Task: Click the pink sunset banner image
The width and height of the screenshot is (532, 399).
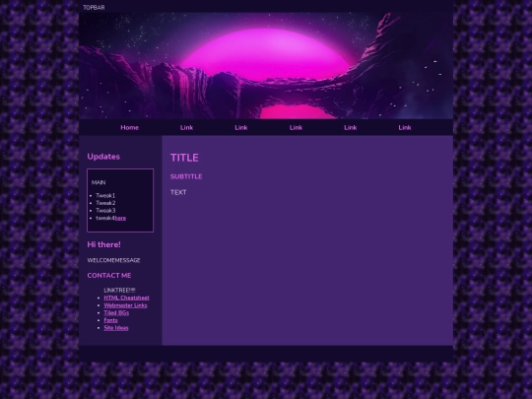Action: (266, 66)
